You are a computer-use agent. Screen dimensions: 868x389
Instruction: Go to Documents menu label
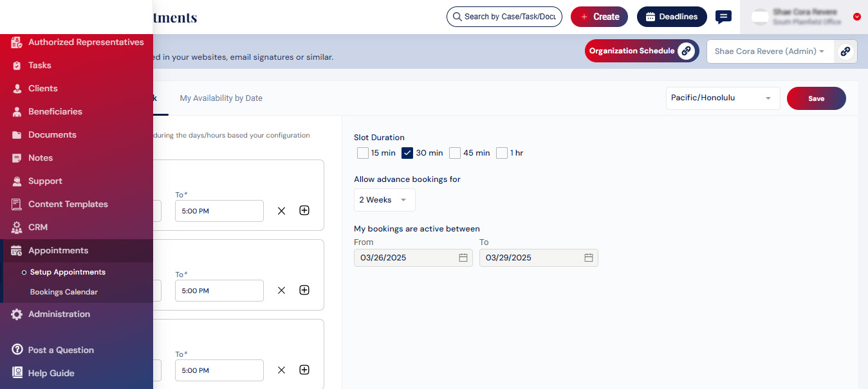tap(52, 135)
